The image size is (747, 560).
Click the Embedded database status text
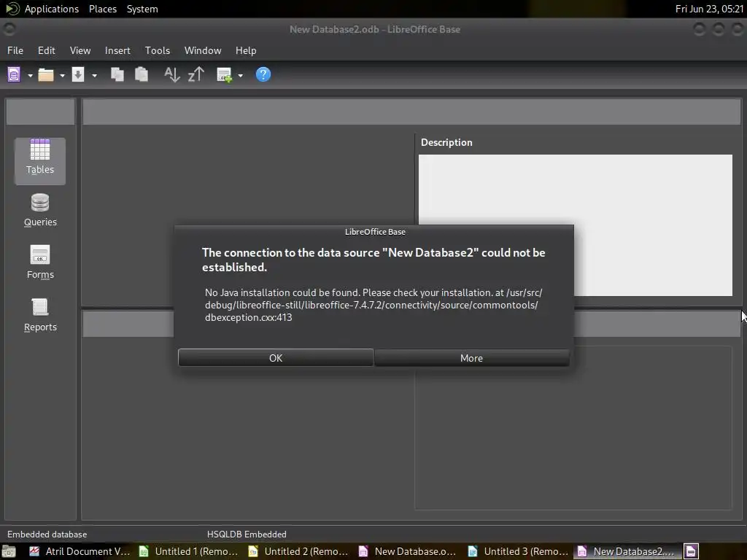click(47, 534)
